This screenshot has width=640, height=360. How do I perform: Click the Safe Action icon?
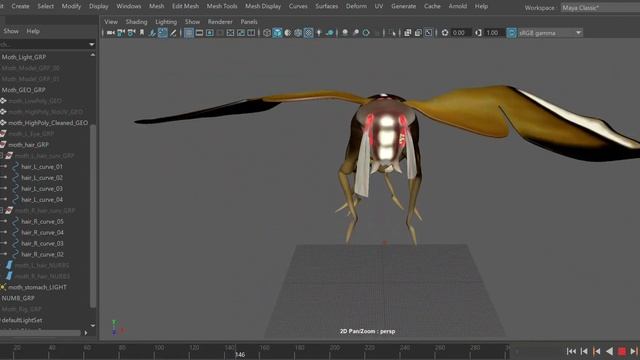(x=241, y=33)
